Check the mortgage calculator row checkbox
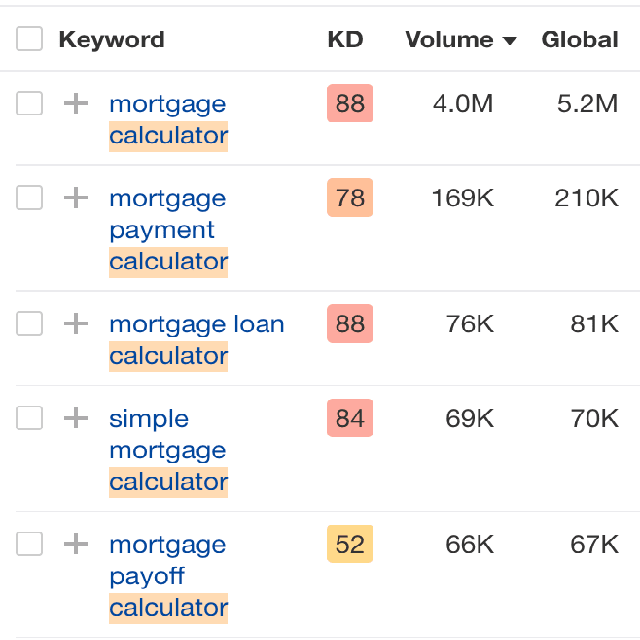Viewport: 640px width, 640px height. click(30, 103)
